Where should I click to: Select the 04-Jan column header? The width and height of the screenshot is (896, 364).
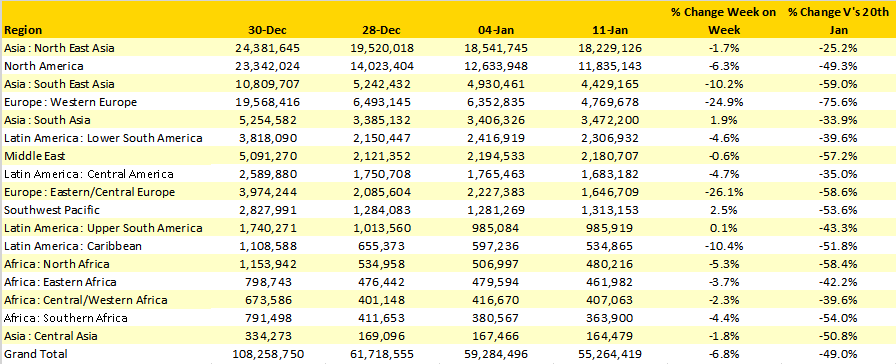(495, 30)
